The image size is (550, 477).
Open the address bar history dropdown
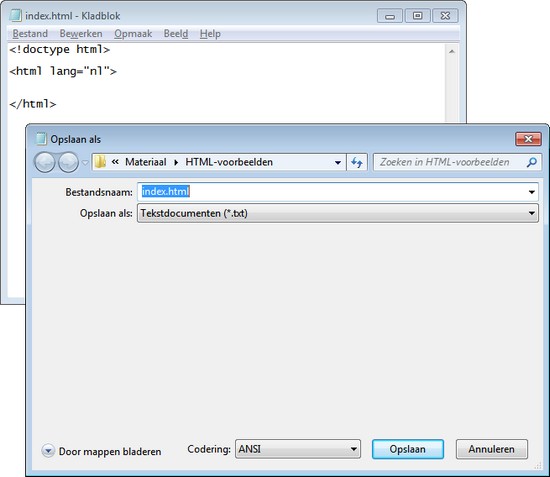[x=338, y=162]
